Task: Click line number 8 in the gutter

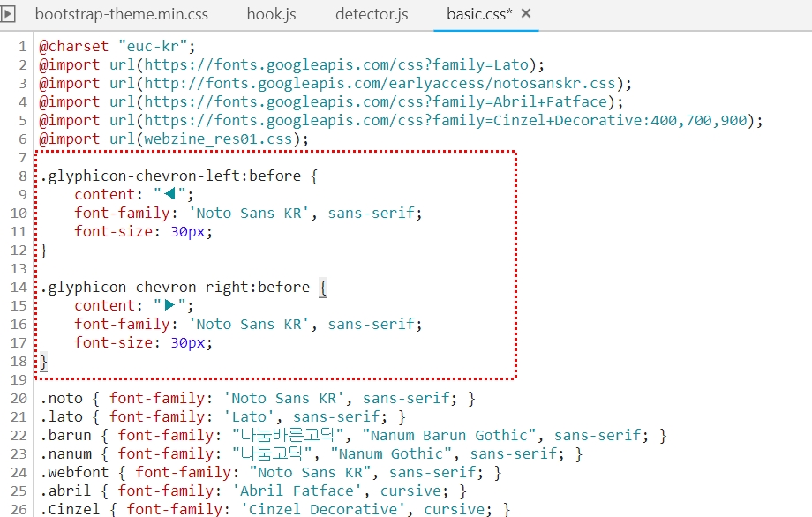Action: pos(23,176)
